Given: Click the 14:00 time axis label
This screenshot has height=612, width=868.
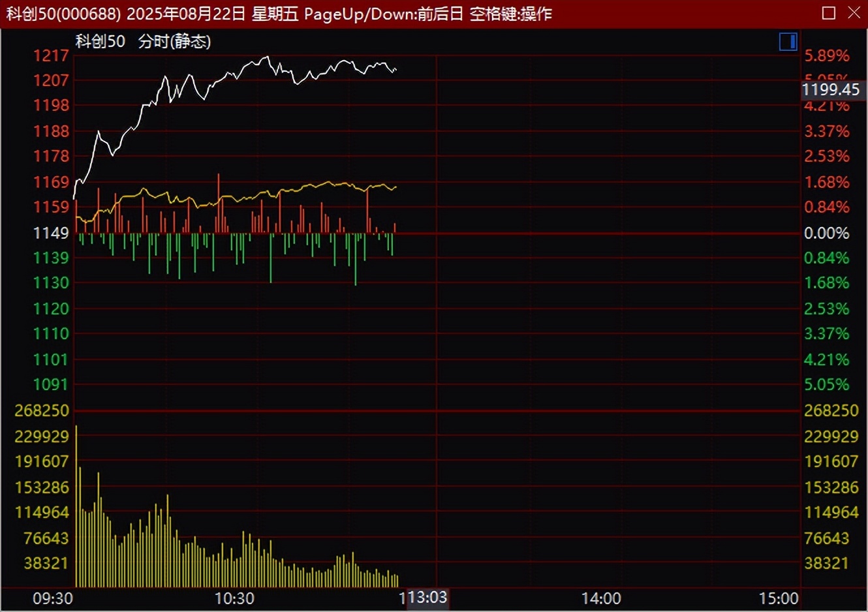Looking at the screenshot, I should pyautogui.click(x=601, y=598).
